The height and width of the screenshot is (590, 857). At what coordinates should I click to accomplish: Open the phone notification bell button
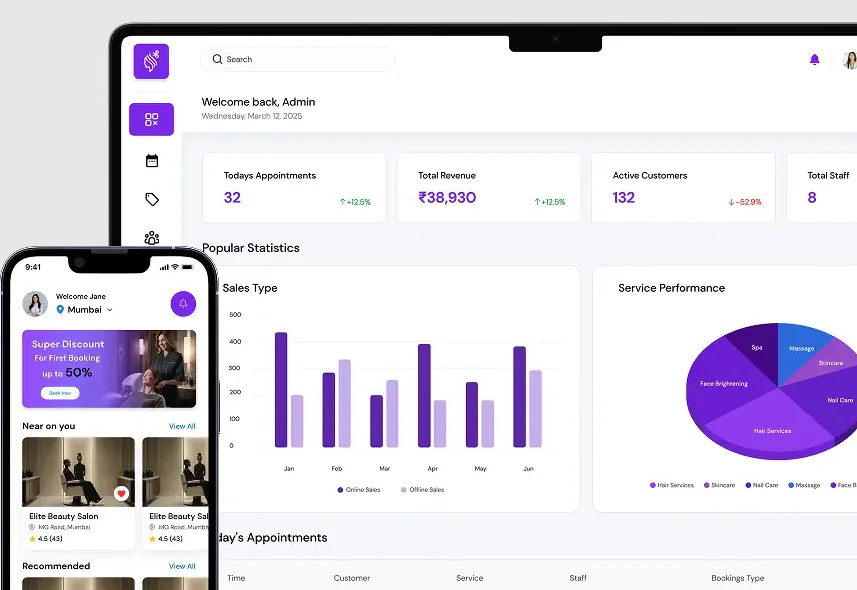(183, 303)
